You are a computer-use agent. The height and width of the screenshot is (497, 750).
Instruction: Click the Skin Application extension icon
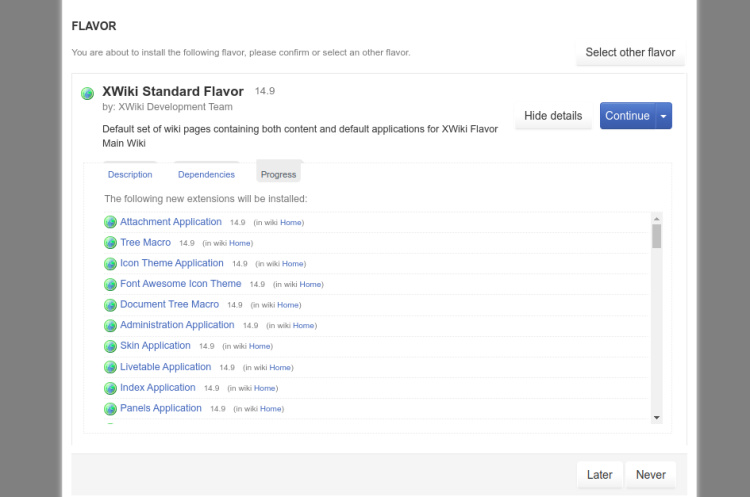click(x=110, y=346)
